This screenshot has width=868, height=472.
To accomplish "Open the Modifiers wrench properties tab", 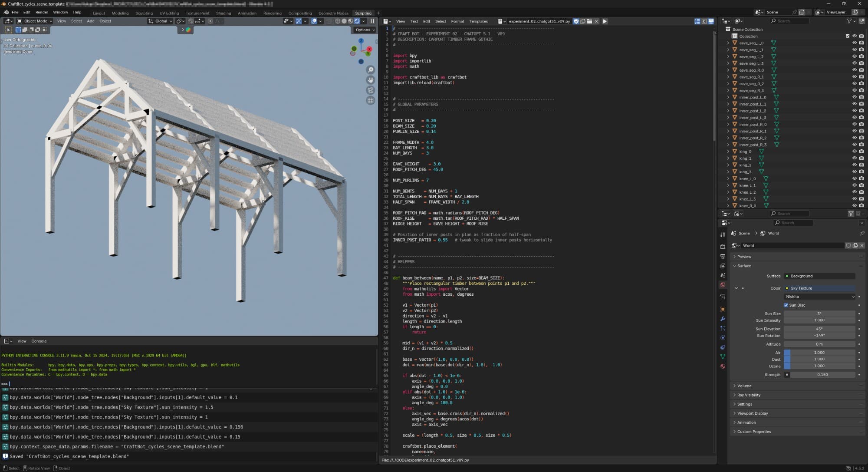I will 723,319.
